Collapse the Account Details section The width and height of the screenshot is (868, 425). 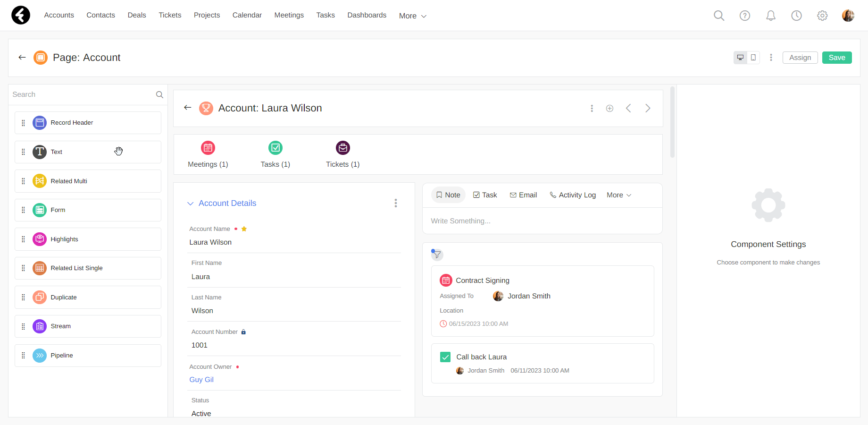pyautogui.click(x=190, y=204)
